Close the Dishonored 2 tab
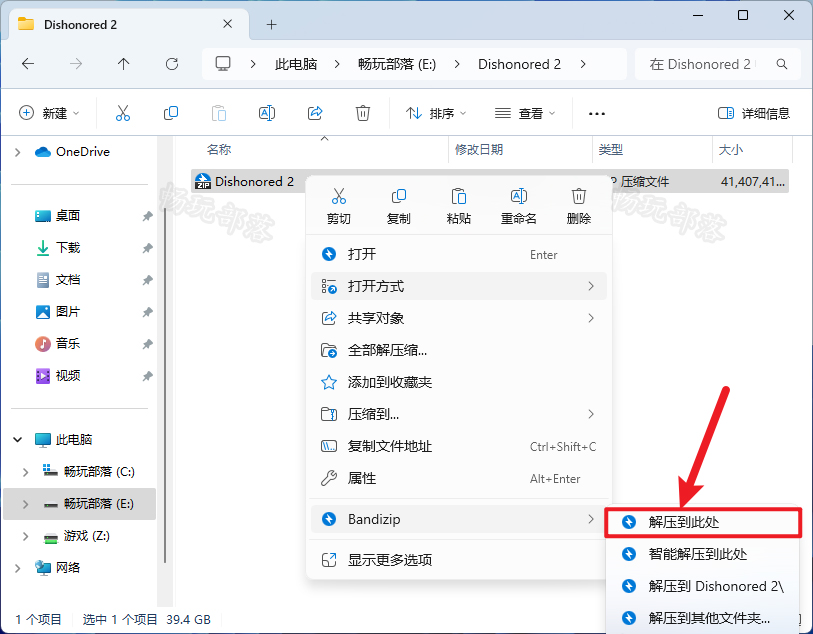The height and width of the screenshot is (634, 813). click(228, 24)
